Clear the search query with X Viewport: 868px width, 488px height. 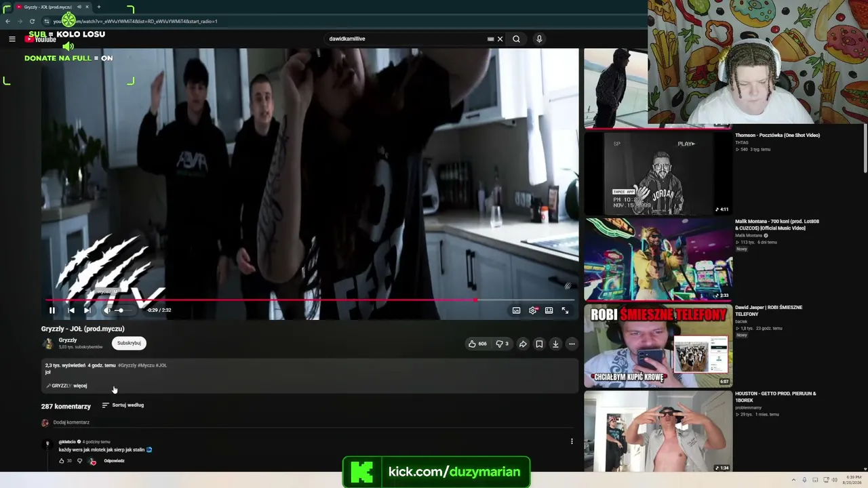click(x=500, y=39)
